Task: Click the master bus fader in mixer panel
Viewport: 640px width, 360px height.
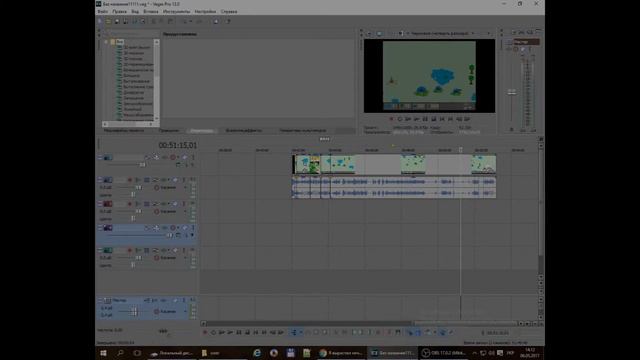Action: 511,93
